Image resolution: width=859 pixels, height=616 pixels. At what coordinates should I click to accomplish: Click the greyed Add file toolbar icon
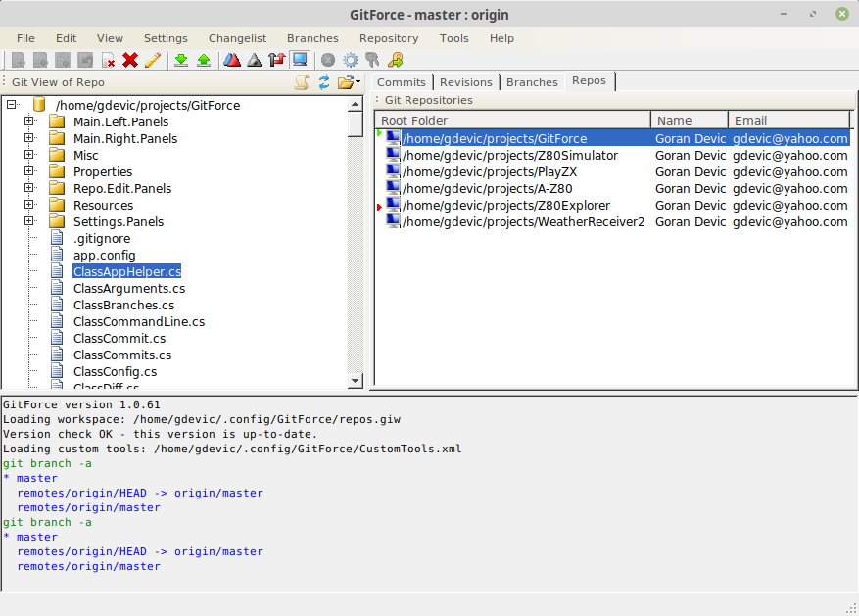pyautogui.click(x=18, y=60)
